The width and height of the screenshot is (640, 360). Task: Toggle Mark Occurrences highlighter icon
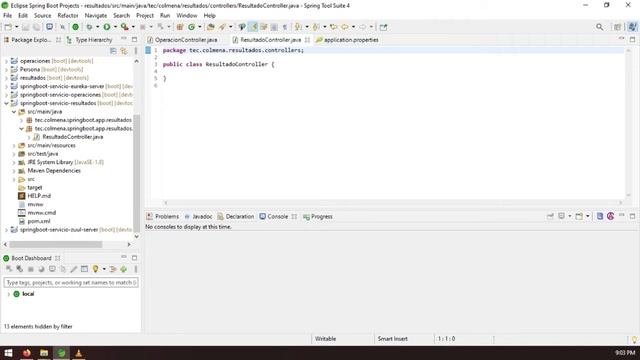[x=253, y=27]
